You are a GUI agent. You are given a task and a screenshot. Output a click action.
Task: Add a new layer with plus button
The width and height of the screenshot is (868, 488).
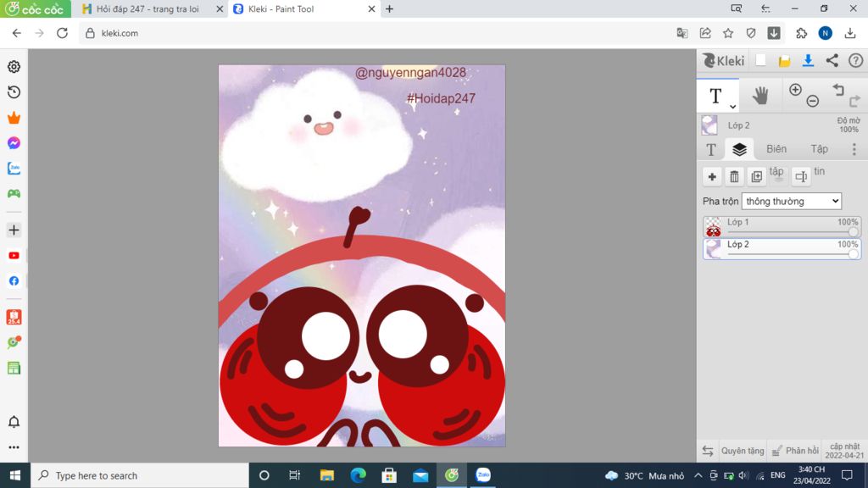712,176
